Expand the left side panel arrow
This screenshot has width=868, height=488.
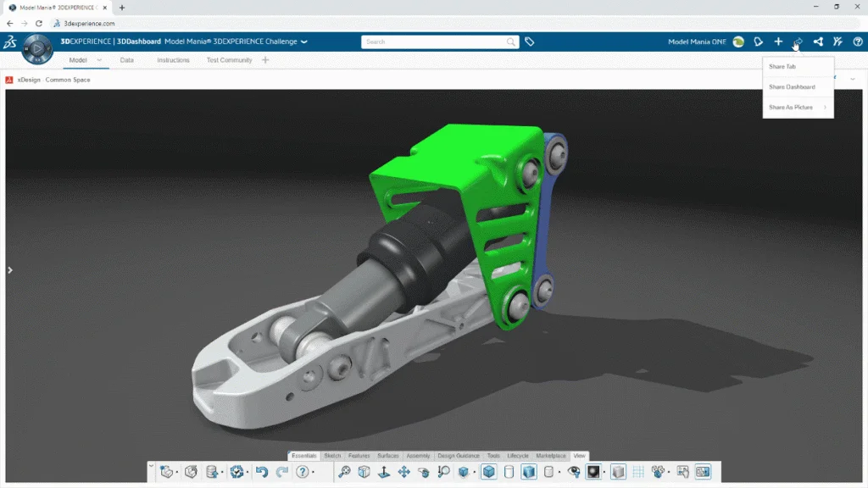click(10, 270)
